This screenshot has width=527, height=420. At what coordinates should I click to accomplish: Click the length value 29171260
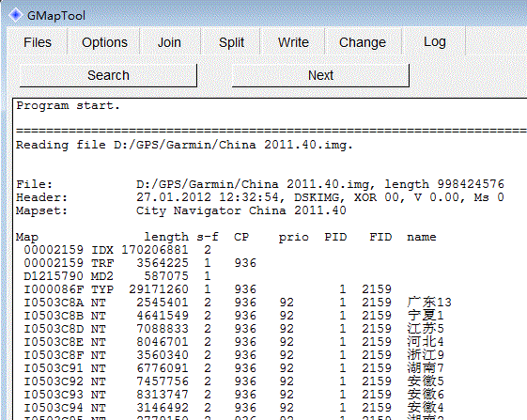(x=159, y=289)
